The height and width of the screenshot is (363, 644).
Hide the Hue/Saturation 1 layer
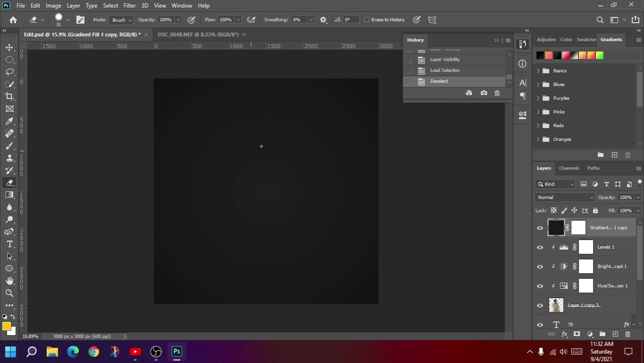[x=540, y=286]
